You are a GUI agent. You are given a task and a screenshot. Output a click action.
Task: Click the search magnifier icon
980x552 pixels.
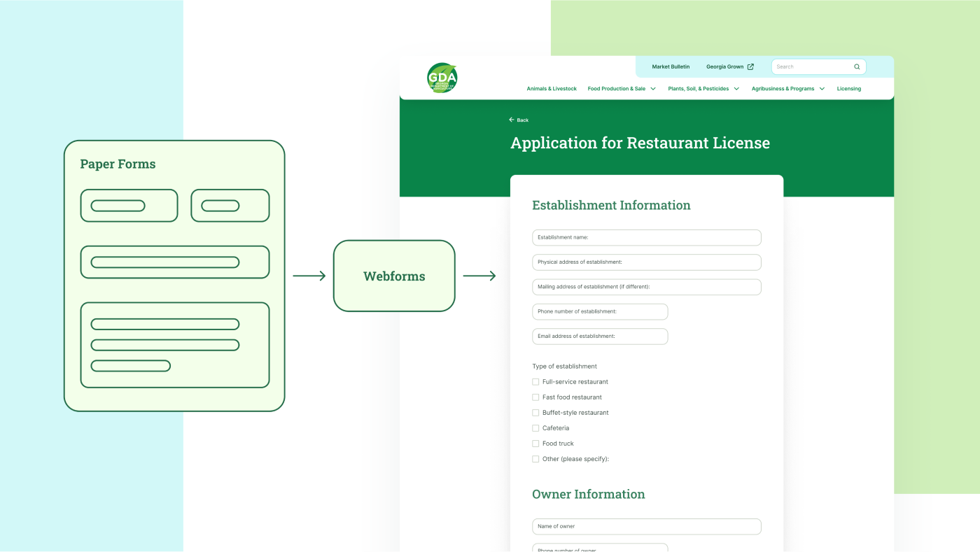(855, 66)
